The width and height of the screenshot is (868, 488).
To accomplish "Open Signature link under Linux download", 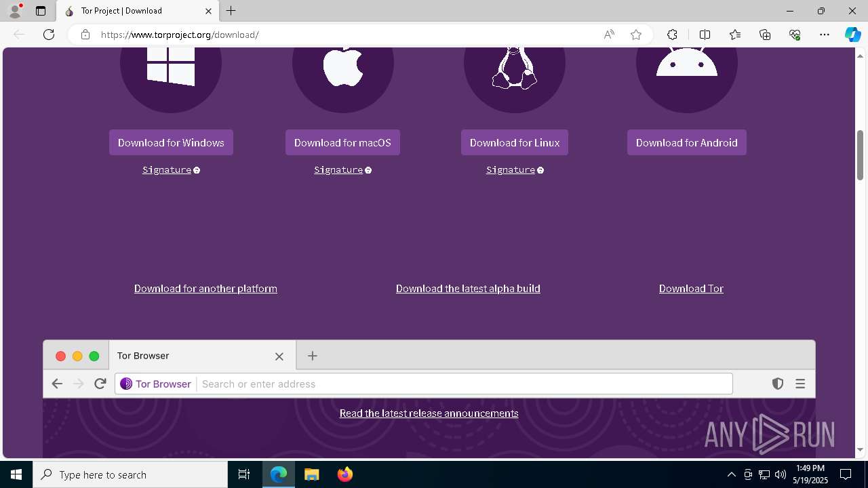I will pos(511,170).
